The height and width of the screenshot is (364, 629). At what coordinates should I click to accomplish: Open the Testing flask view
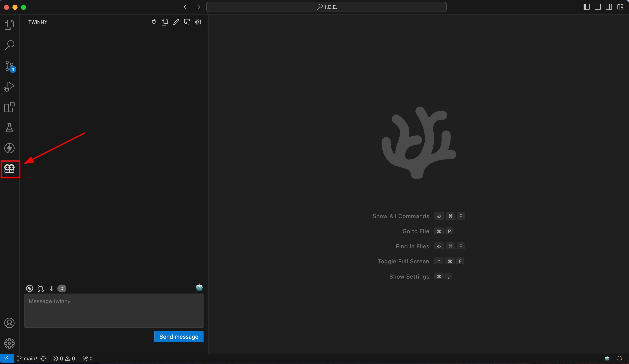(9, 127)
